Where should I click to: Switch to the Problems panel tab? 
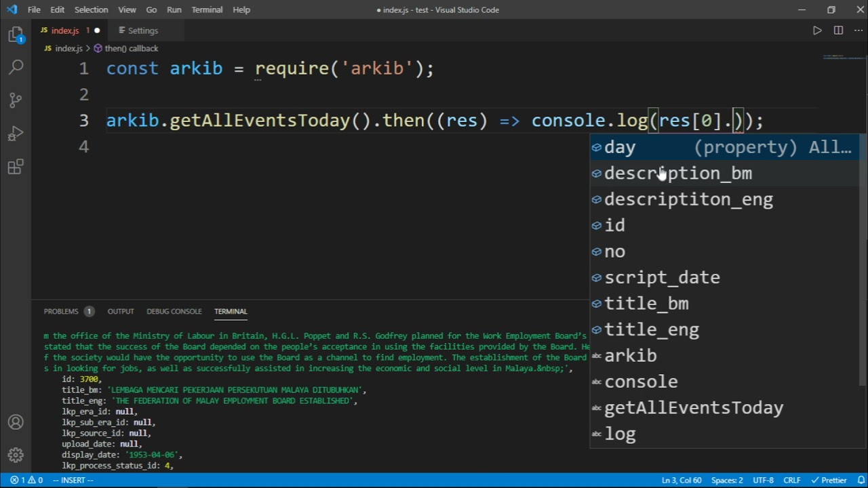68,311
